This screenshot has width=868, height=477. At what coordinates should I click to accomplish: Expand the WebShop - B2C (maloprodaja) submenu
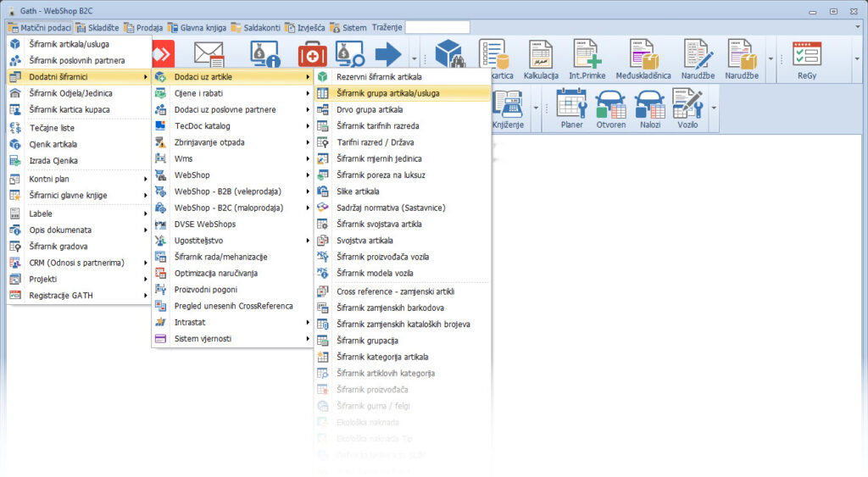coord(228,208)
